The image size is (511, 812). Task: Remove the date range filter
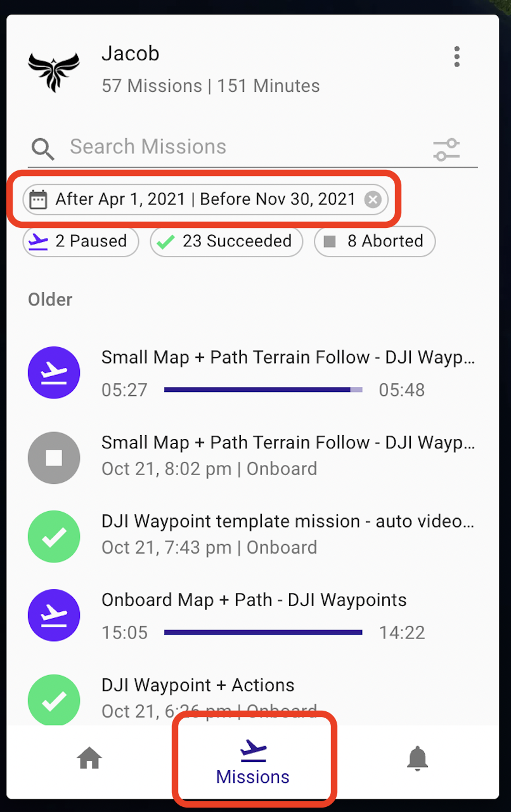pos(373,200)
